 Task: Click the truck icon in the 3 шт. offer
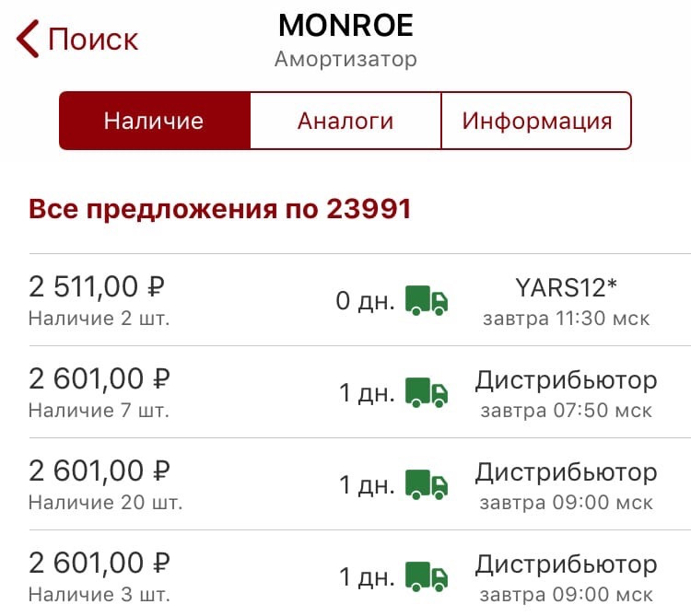pyautogui.click(x=427, y=576)
